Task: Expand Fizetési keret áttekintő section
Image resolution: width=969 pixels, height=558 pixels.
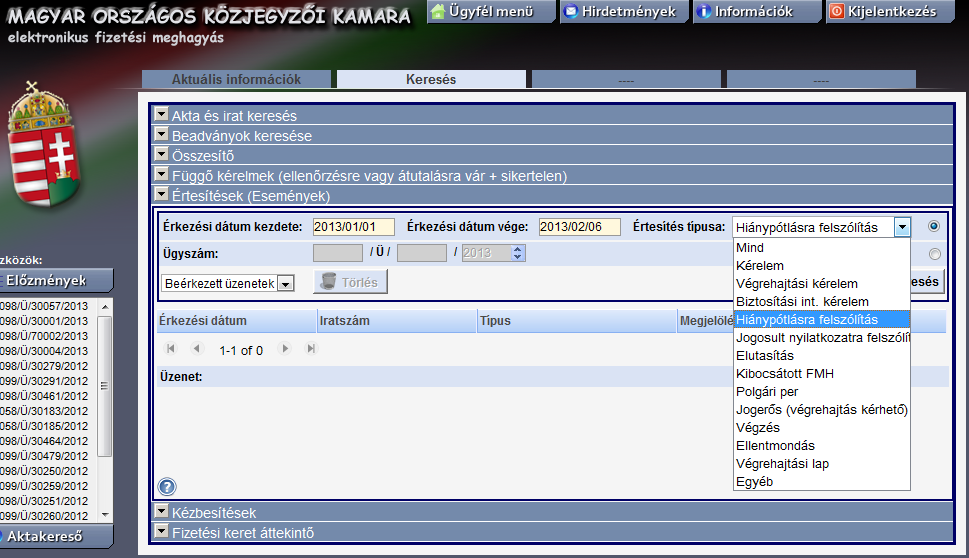Action: pos(161,531)
